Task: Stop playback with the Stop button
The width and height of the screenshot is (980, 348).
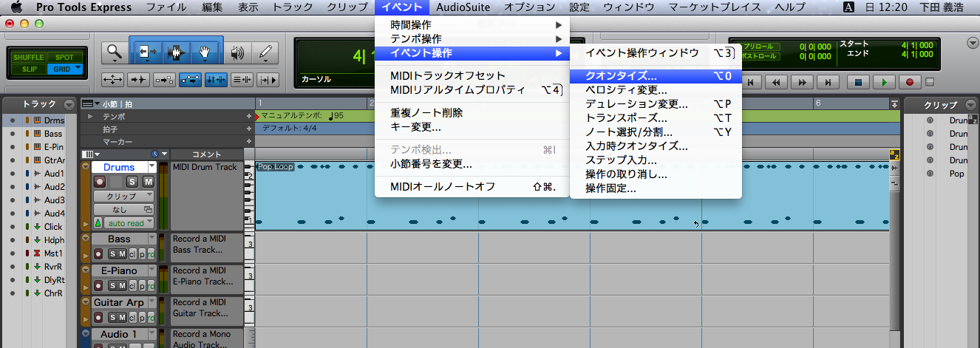Action: point(857,82)
